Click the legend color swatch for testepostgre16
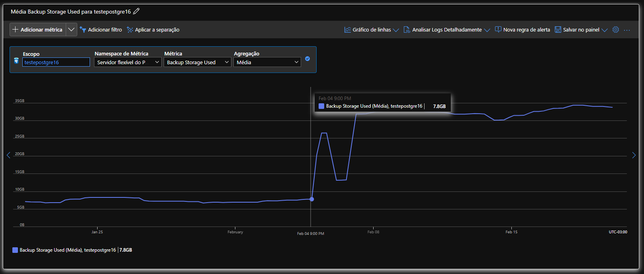The image size is (644, 274). (15, 250)
